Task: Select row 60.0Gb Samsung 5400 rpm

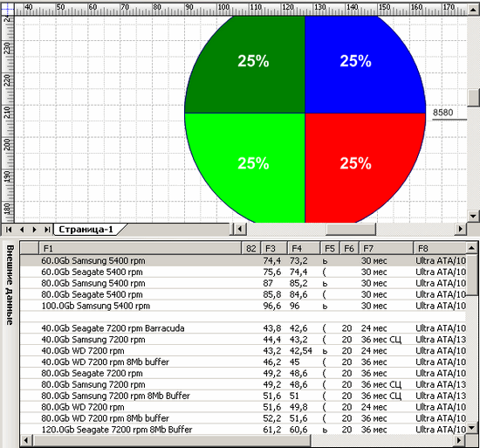Action: click(243, 260)
